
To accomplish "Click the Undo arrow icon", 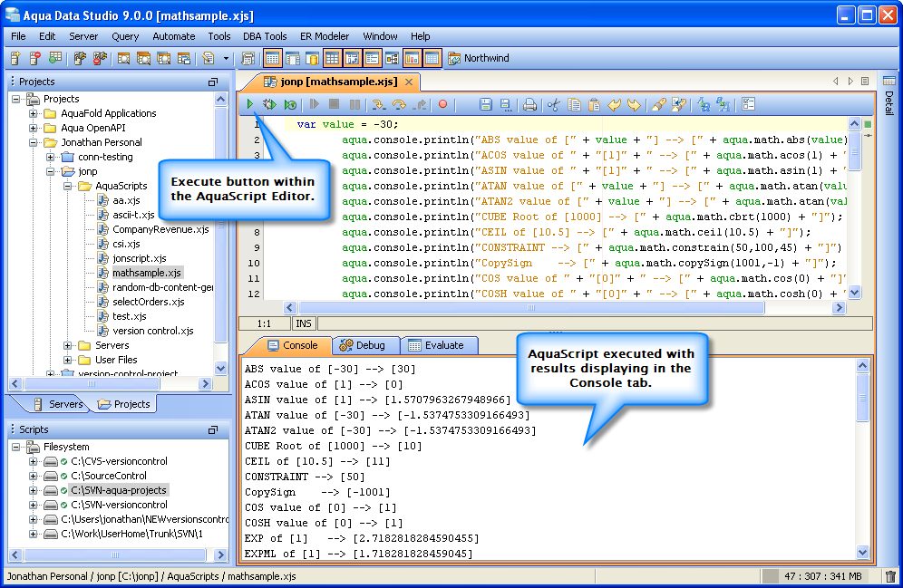I will (x=615, y=105).
